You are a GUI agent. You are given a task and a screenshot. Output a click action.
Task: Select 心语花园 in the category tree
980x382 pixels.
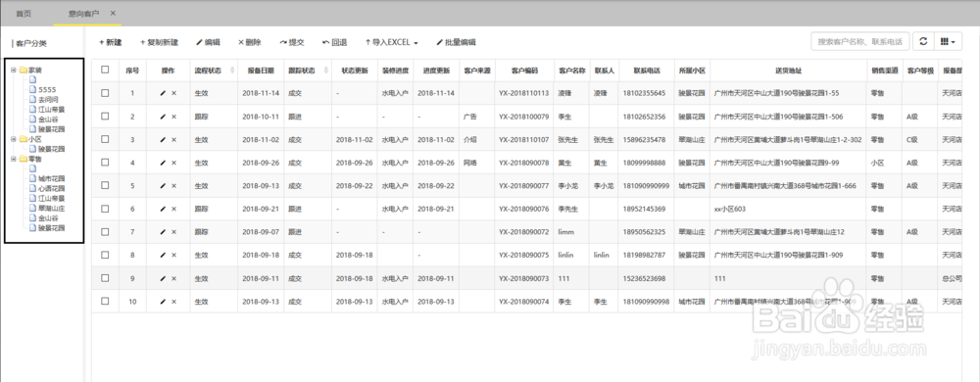(x=52, y=188)
